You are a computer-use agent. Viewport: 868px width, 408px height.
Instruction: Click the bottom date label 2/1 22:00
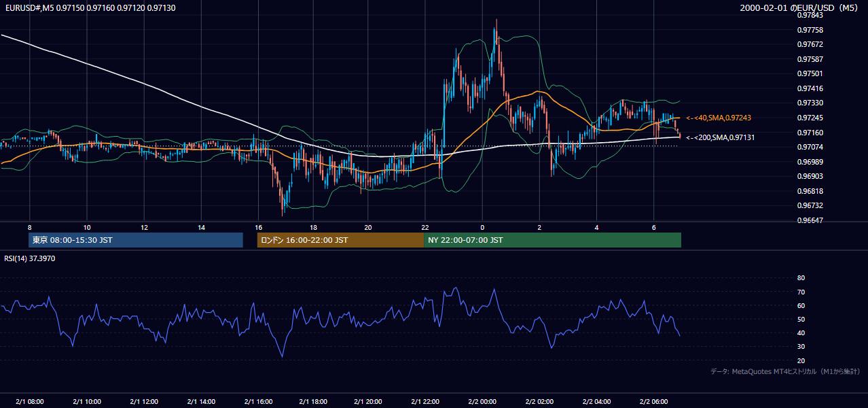424,402
